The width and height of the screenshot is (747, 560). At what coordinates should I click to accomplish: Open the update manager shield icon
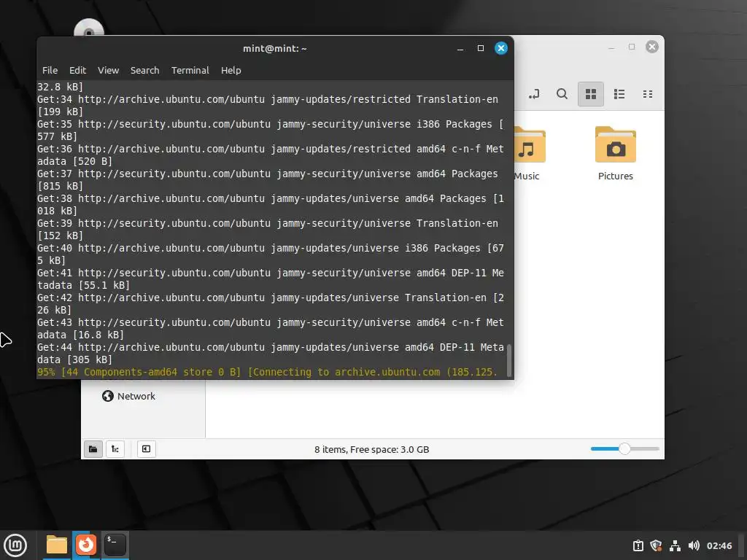[656, 545]
